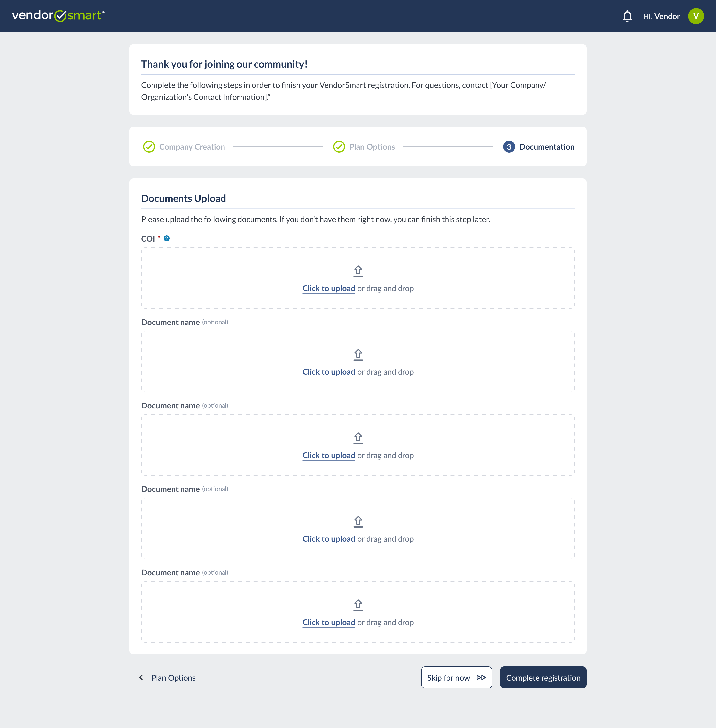Image resolution: width=716 pixels, height=728 pixels.
Task: Click the upload arrow in fifth upload box
Action: (x=358, y=605)
